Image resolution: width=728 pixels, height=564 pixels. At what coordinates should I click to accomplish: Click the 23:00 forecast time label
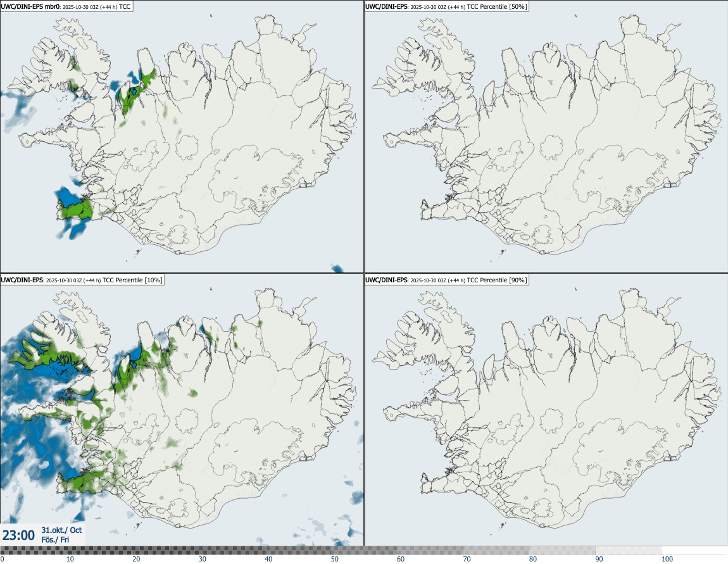click(x=18, y=536)
